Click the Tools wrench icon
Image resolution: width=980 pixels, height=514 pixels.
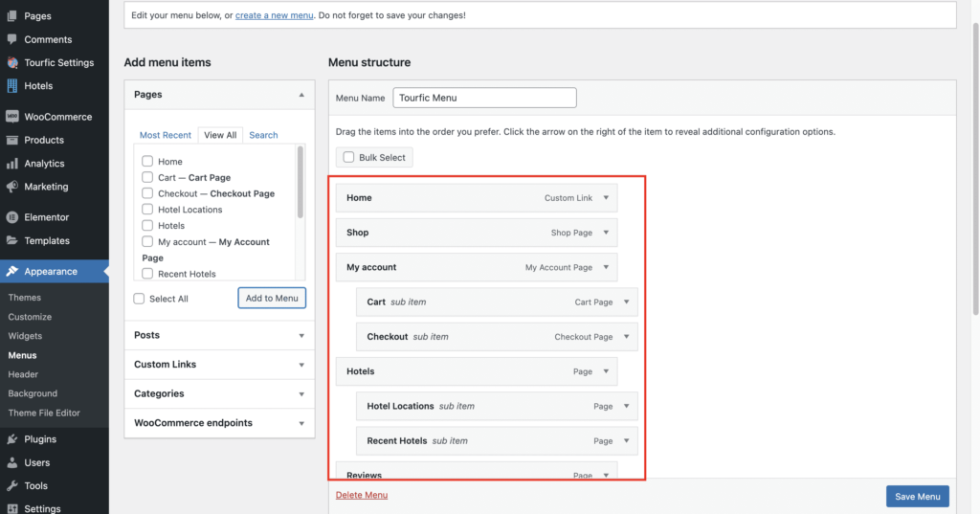point(11,486)
